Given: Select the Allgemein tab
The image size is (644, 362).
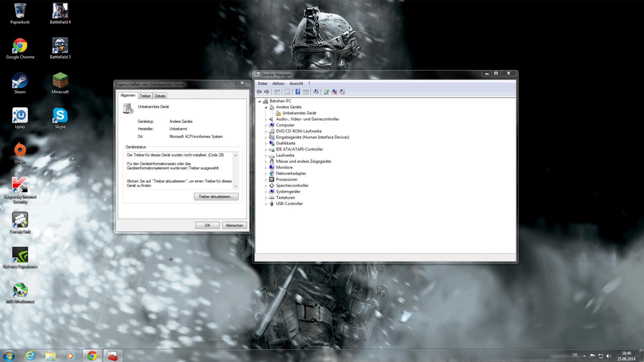Looking at the screenshot, I should 128,95.
